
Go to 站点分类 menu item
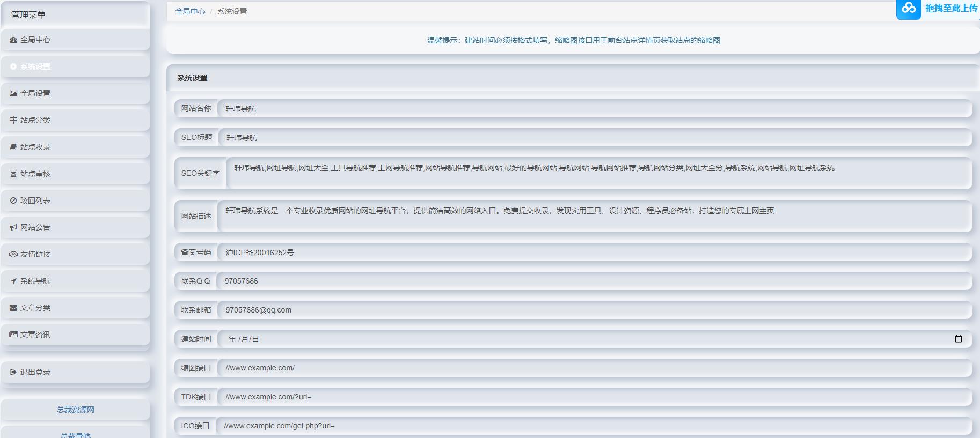point(75,120)
